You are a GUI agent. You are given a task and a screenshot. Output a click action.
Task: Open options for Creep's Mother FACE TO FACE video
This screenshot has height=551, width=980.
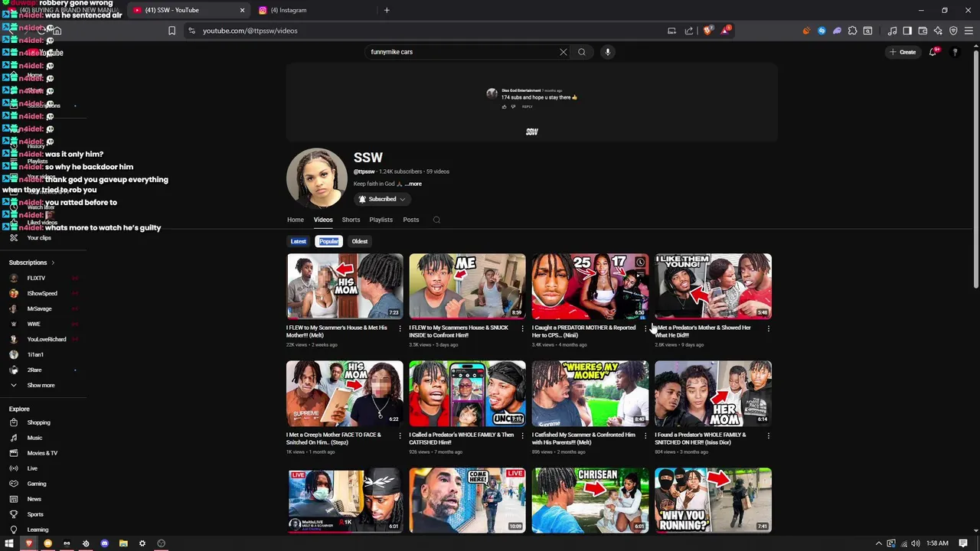[x=400, y=435]
